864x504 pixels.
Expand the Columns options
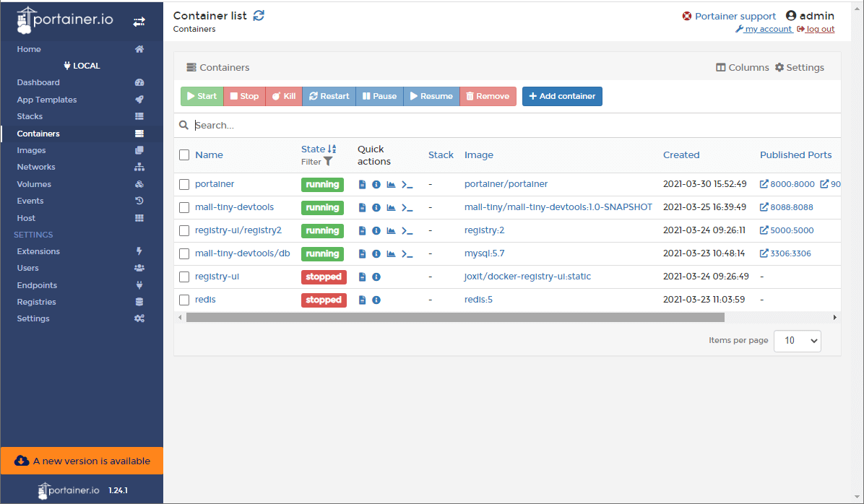pyautogui.click(x=742, y=67)
